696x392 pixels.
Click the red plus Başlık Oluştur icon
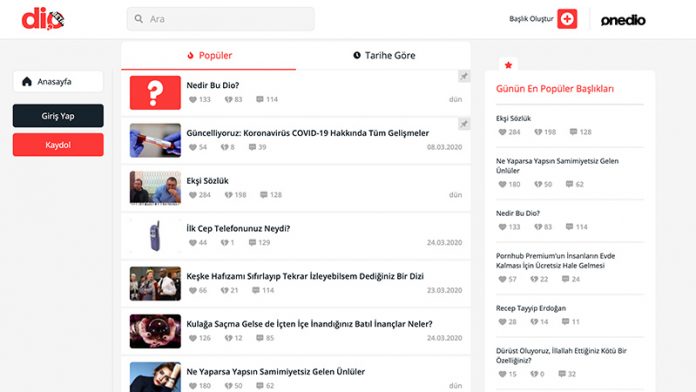coord(567,19)
